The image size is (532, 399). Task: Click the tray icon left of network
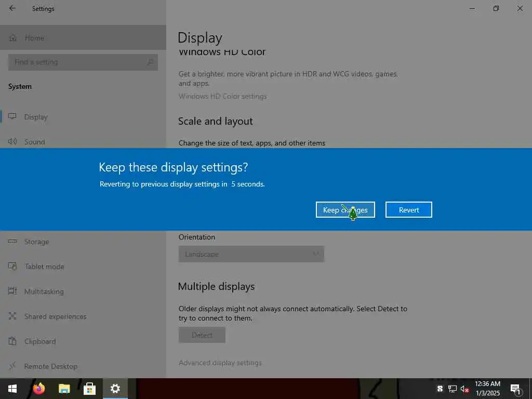tap(440, 389)
